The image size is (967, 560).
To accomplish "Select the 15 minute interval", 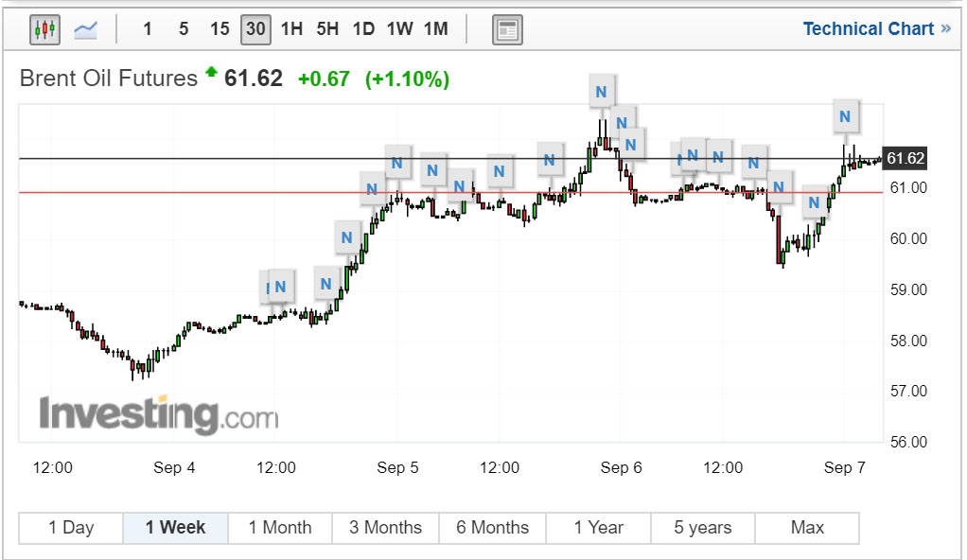I will (220, 29).
